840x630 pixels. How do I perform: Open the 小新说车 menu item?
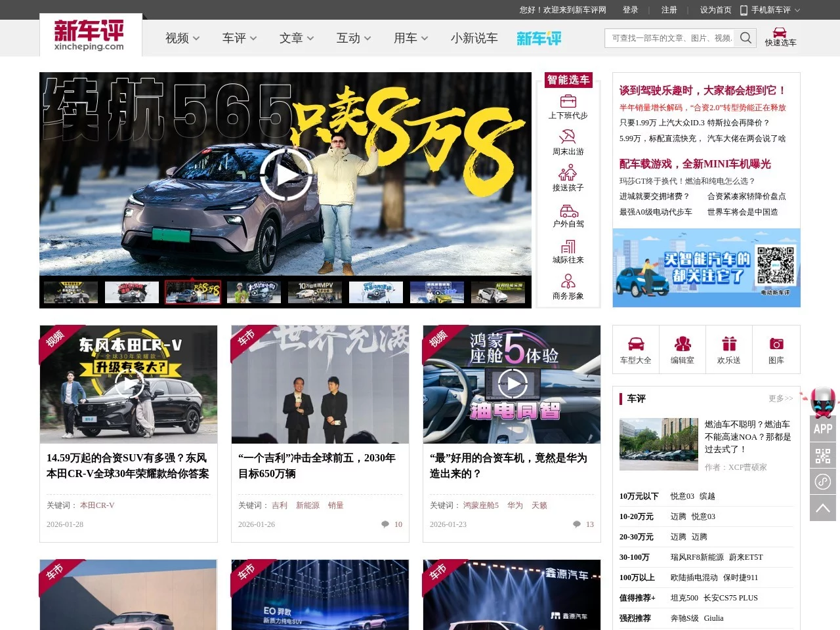(474, 38)
